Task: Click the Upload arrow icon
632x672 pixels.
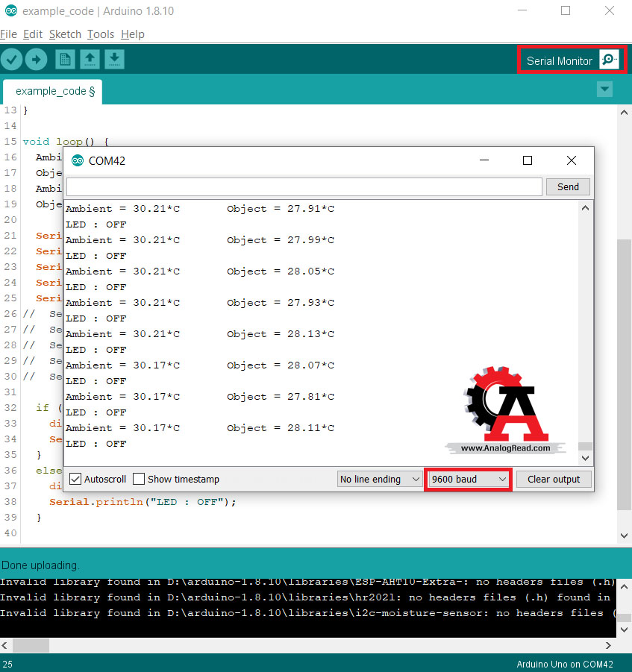Action: pos(36,59)
